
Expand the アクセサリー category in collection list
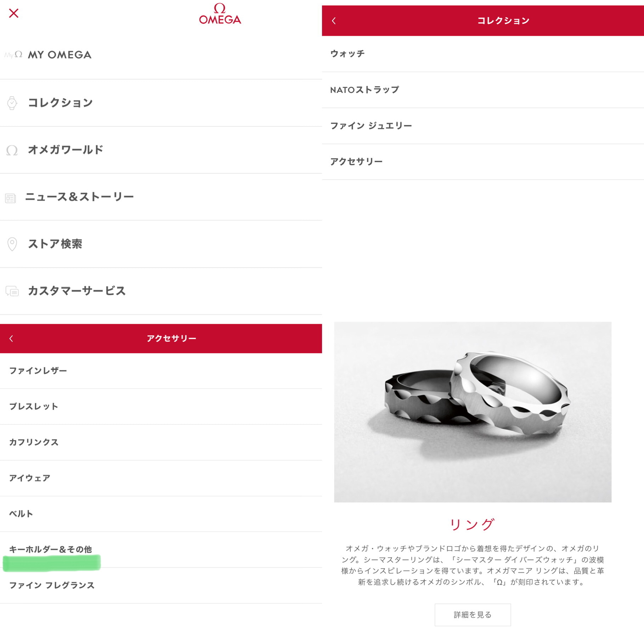483,162
